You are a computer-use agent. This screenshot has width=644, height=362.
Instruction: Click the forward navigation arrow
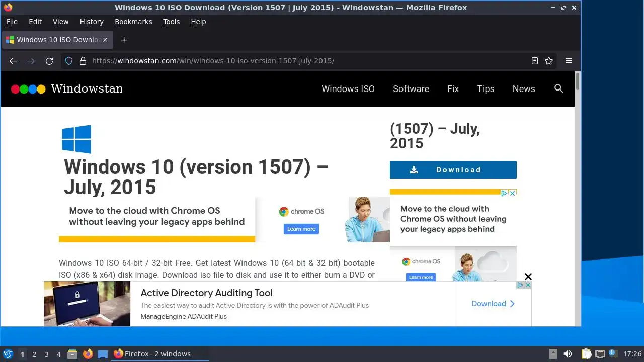coord(31,61)
